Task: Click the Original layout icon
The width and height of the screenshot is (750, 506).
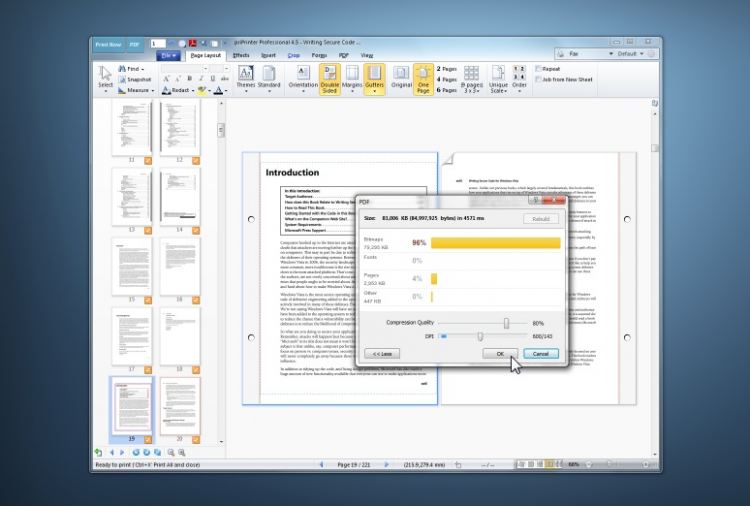Action: coord(401,77)
